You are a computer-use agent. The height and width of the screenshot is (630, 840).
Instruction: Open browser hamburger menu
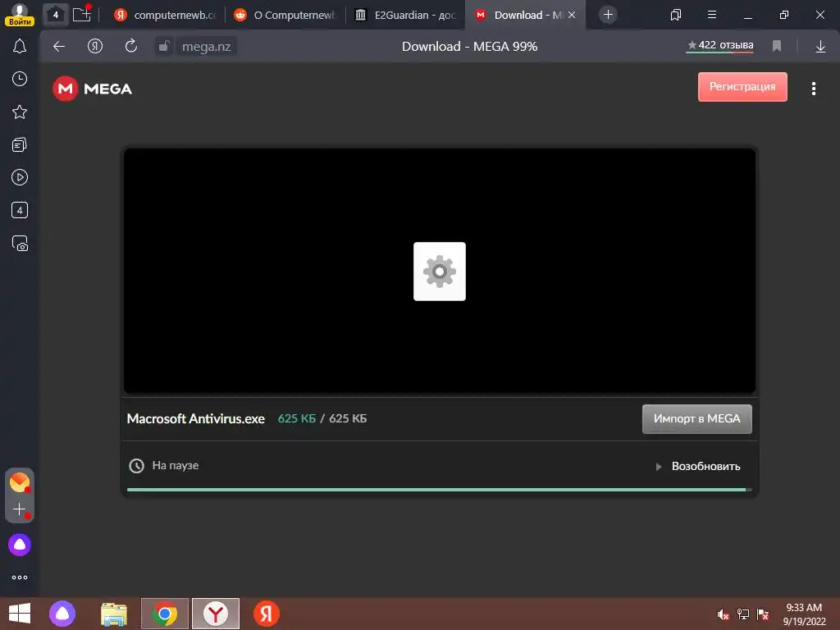point(711,15)
